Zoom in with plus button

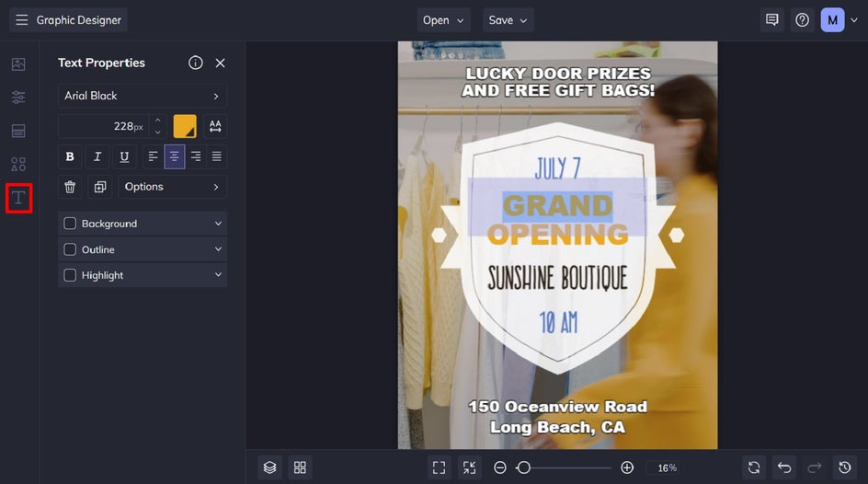[x=627, y=468]
